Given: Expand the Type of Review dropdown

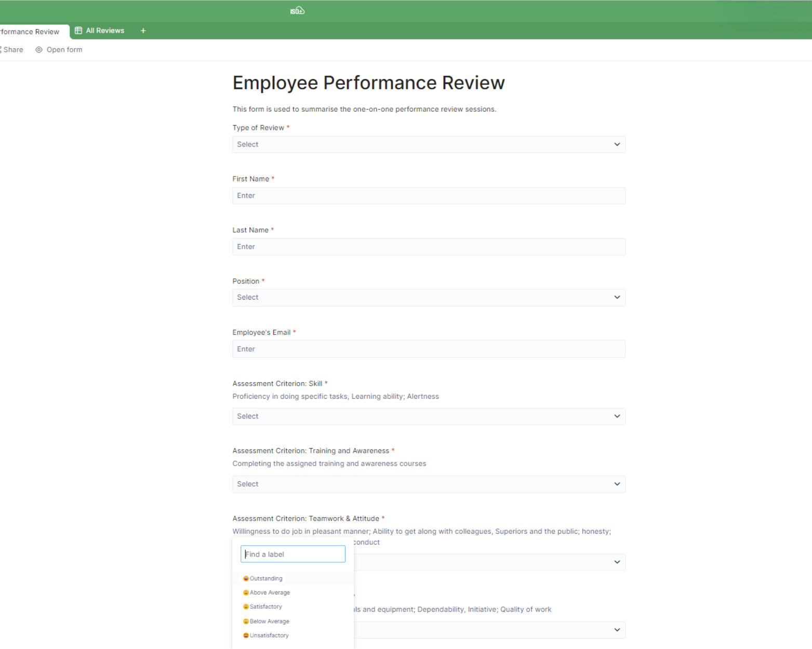Looking at the screenshot, I should point(428,144).
